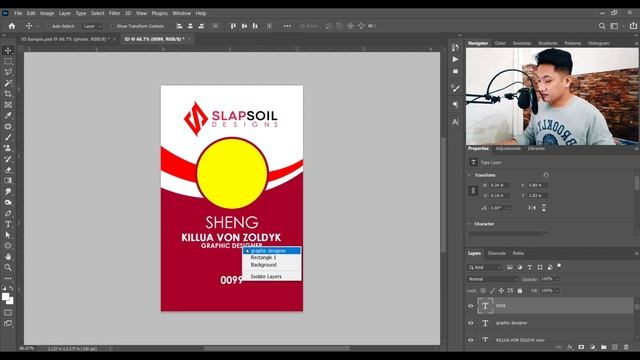Switch to the Adjustments tab
The image size is (640, 360).
(508, 149)
